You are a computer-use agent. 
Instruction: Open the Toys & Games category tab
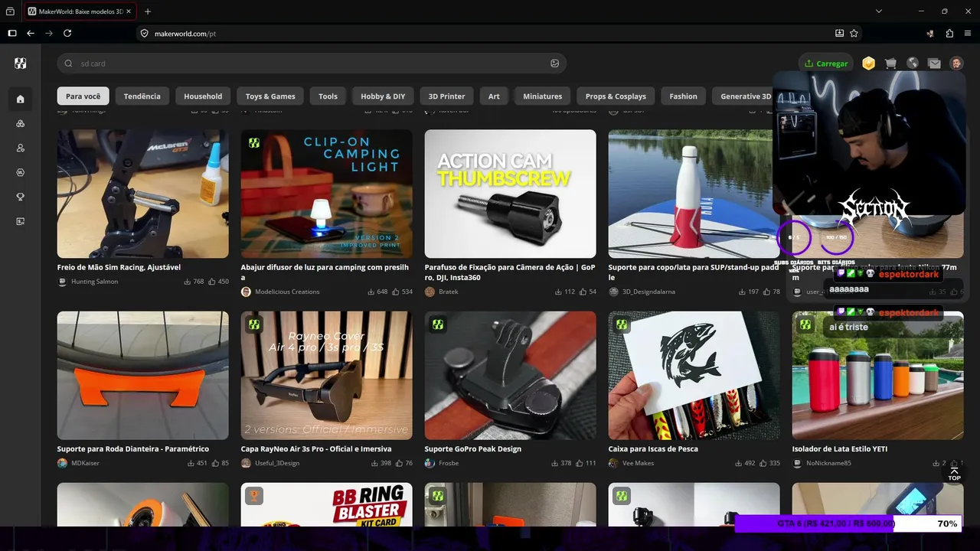click(270, 96)
